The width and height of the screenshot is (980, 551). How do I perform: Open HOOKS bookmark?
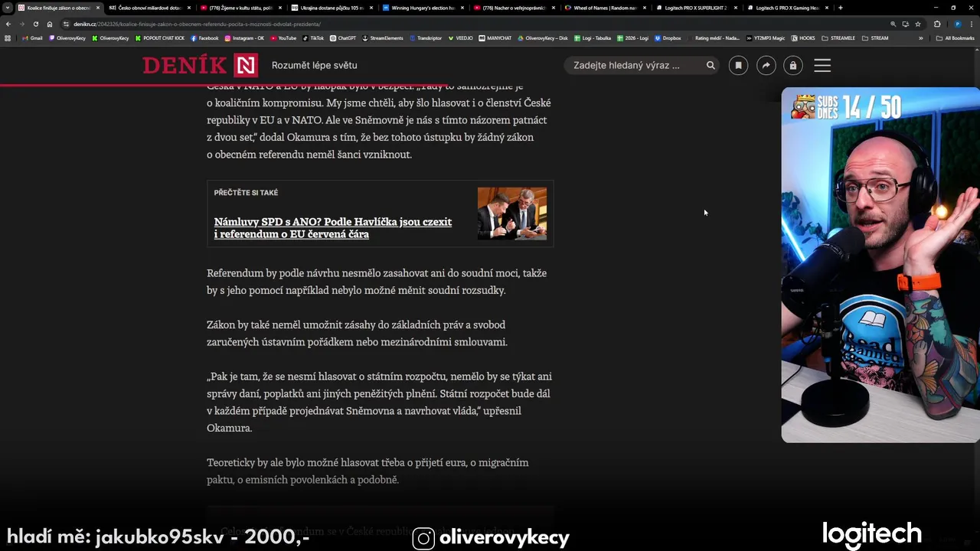[803, 37]
